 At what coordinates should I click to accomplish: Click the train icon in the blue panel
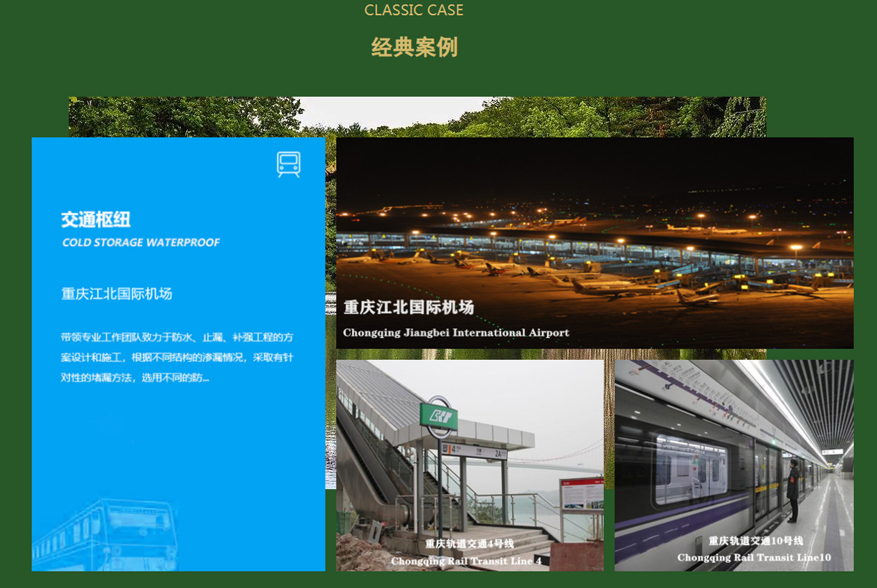[x=288, y=164]
